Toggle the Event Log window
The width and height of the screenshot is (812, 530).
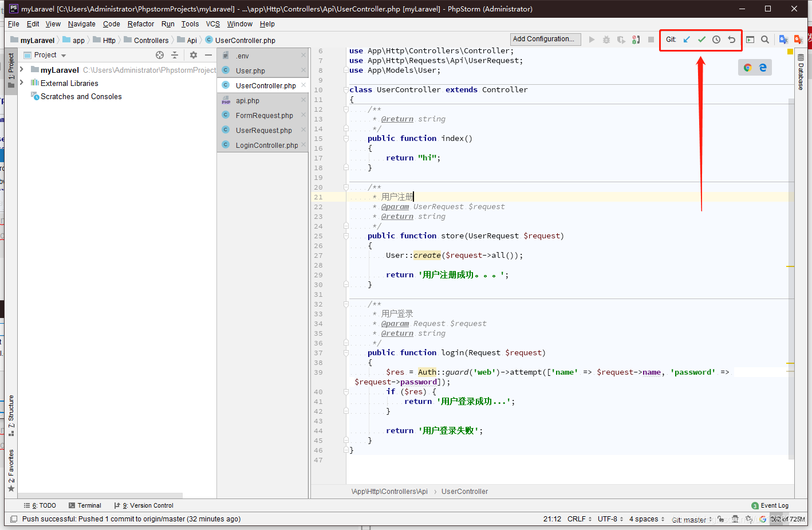pyautogui.click(x=770, y=505)
